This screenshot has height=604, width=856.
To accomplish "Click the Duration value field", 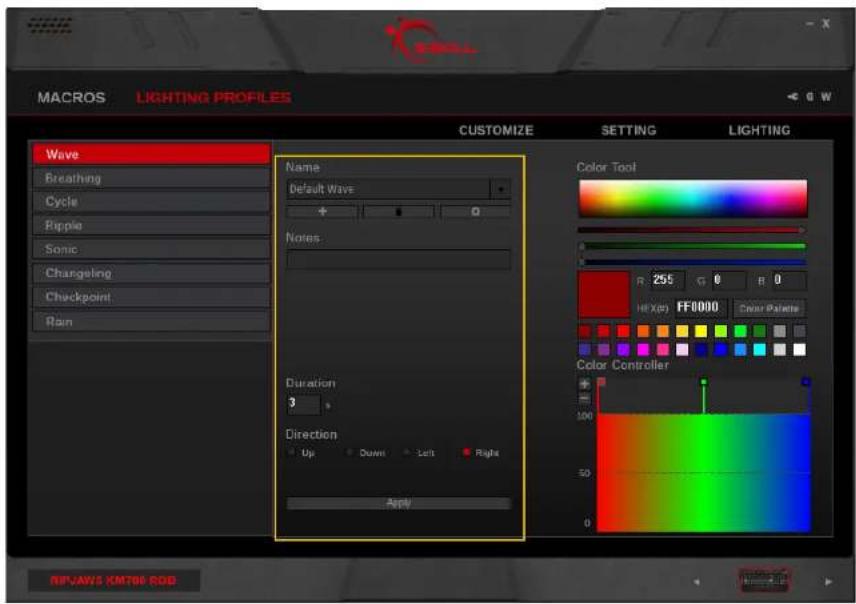I will (x=304, y=404).
